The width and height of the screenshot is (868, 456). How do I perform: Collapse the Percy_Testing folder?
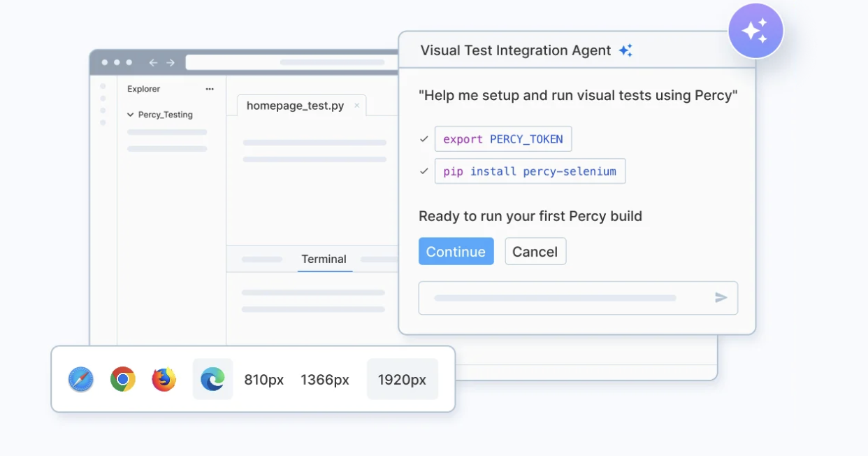tap(130, 114)
